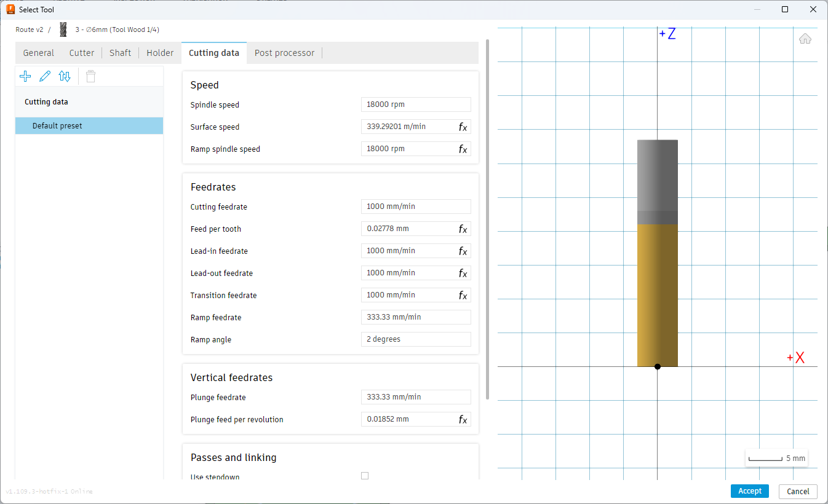Click the Vertical feedrates heading
The height and width of the screenshot is (504, 828).
231,378
